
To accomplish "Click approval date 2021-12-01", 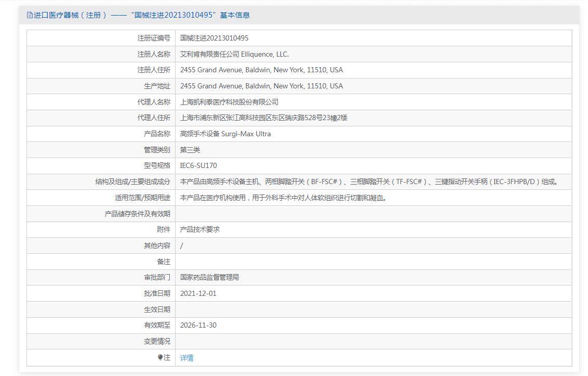I will (198, 293).
